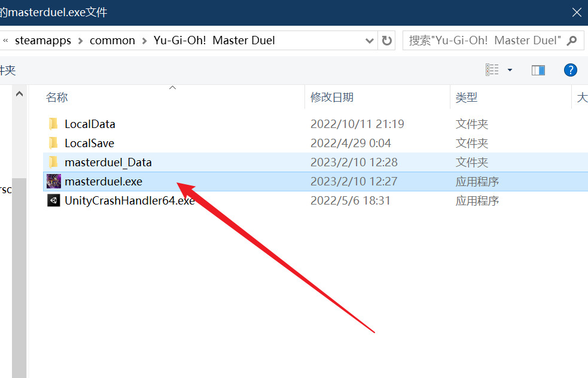Select the UnityCrashHandler64.exe file name

tap(130, 200)
